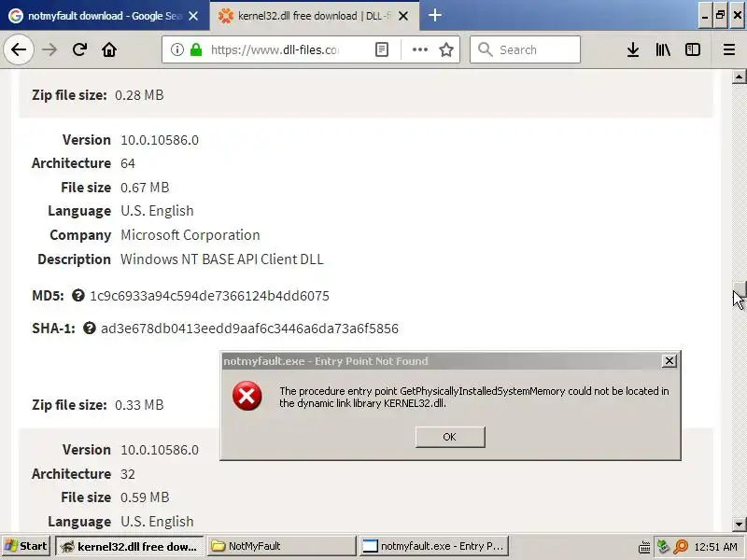
Task: Reload the current page
Action: click(79, 49)
